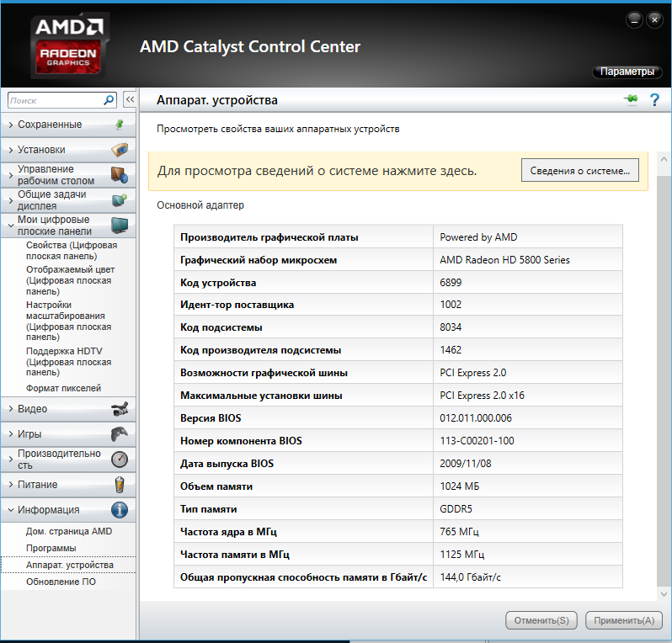Expand Управление рабочим столом section
Image resolution: width=672 pixels, height=643 pixels.
11,175
